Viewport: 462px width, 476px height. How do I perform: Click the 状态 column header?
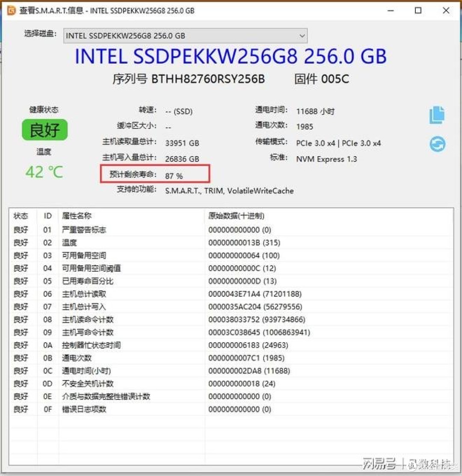tap(21, 216)
